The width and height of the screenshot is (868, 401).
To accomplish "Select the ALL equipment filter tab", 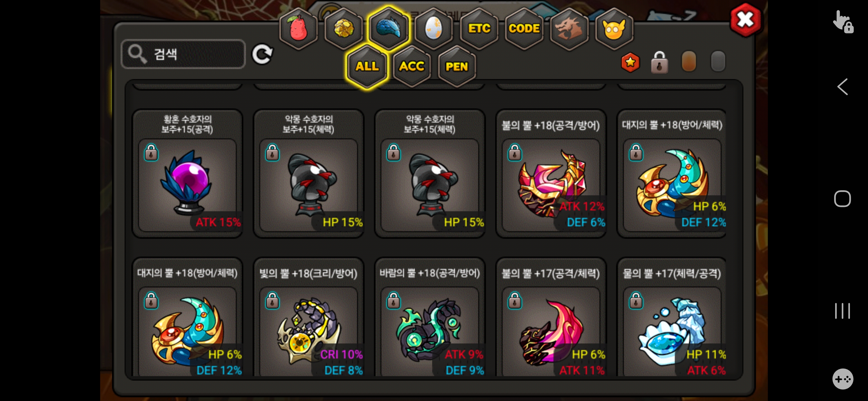I will click(x=367, y=66).
